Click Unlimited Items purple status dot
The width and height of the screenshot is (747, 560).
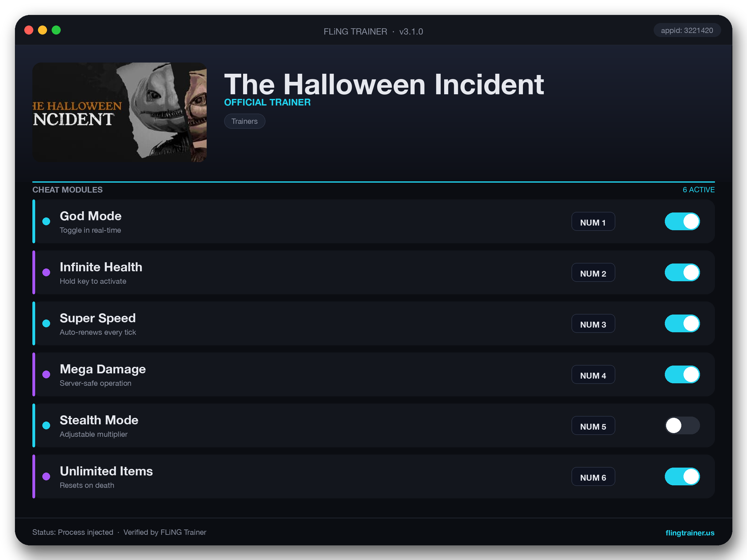pos(46,476)
